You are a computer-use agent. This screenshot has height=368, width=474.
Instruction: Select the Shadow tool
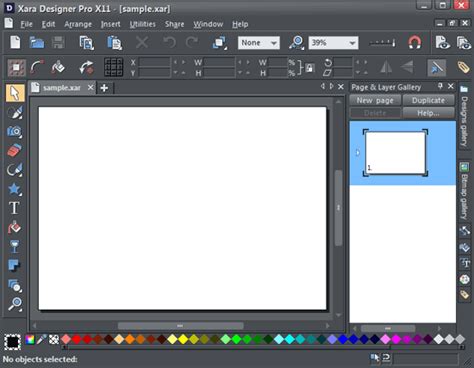[x=15, y=265]
